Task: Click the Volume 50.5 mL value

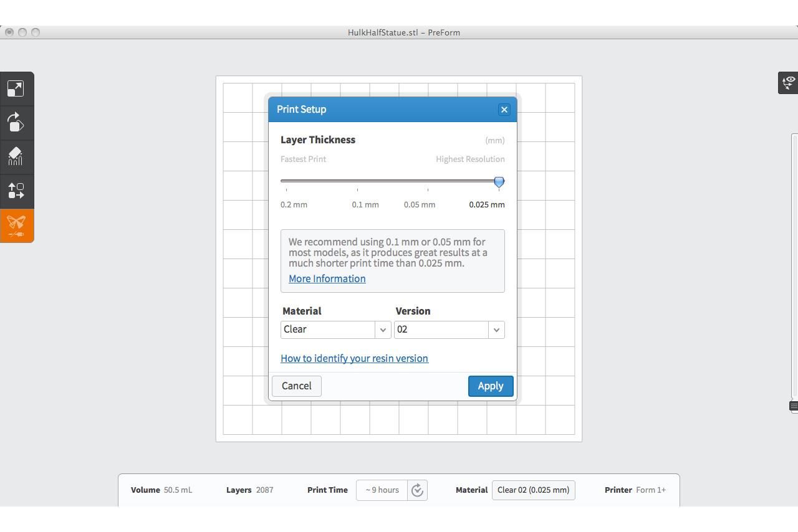Action: (178, 490)
